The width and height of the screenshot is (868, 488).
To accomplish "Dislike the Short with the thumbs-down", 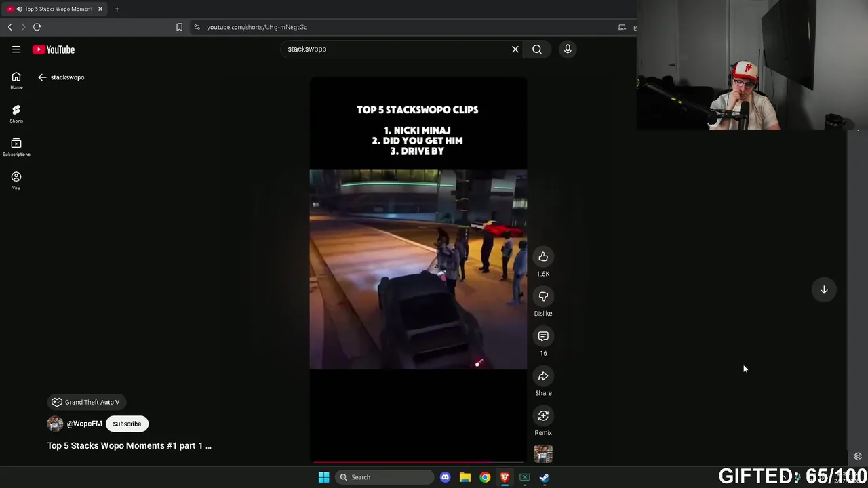I will tap(543, 296).
